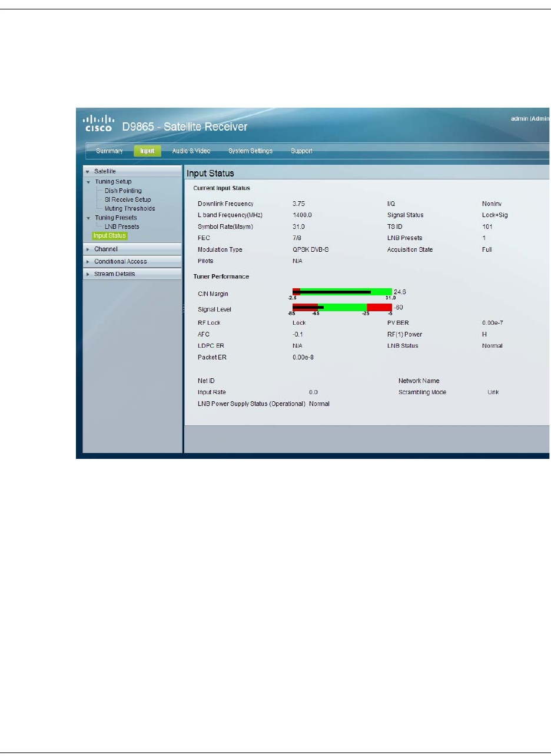
Task: Click the FEC value 7/8
Action: tap(297, 238)
